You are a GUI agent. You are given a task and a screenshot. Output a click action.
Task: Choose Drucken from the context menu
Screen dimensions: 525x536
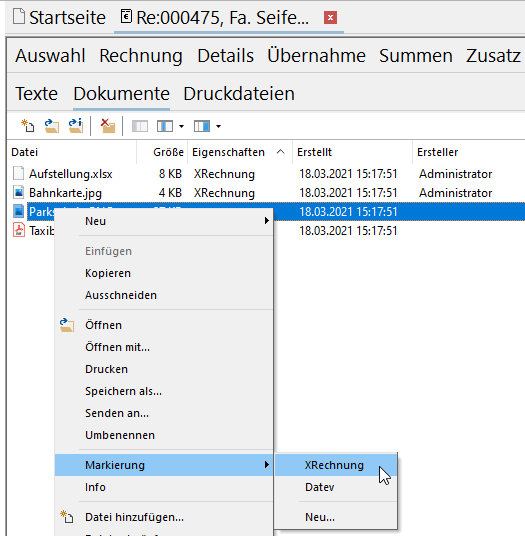(164, 369)
